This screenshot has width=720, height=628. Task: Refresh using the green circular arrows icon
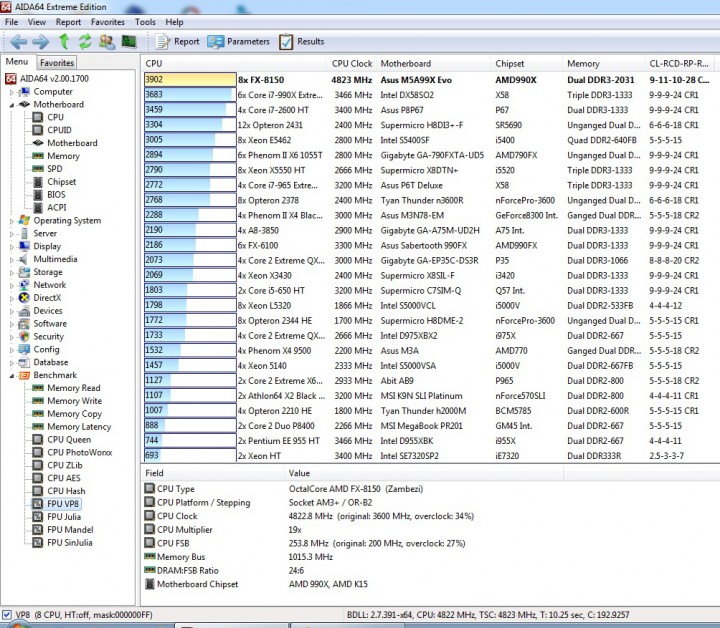85,42
